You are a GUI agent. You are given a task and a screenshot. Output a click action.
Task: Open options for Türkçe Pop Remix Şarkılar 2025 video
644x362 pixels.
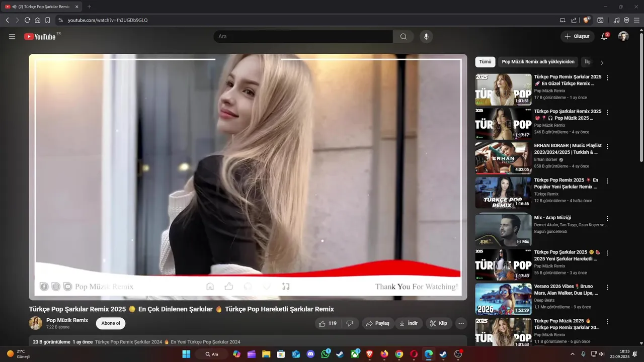(607, 78)
